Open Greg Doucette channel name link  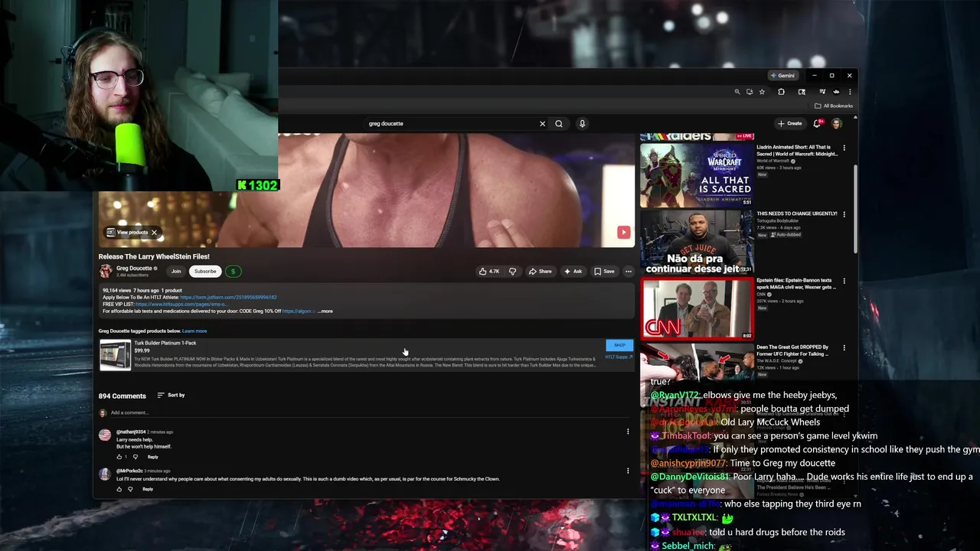134,269
